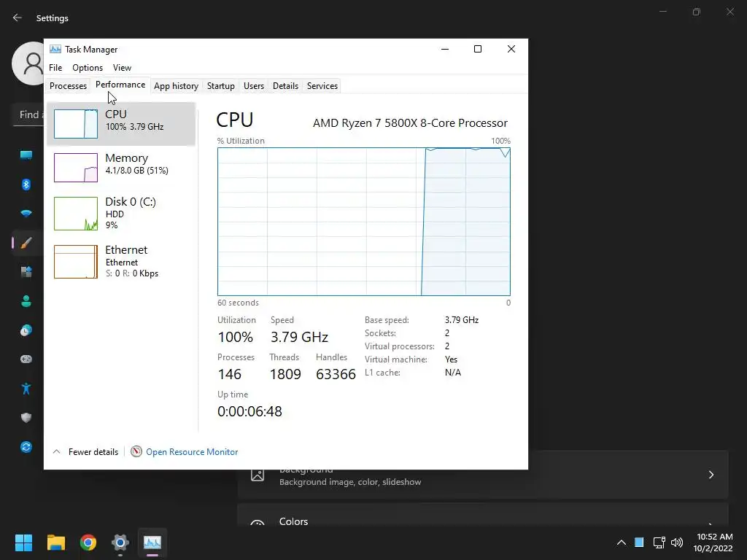This screenshot has height=560, width=747.
Task: Show hidden icons in system tray
Action: tap(622, 542)
